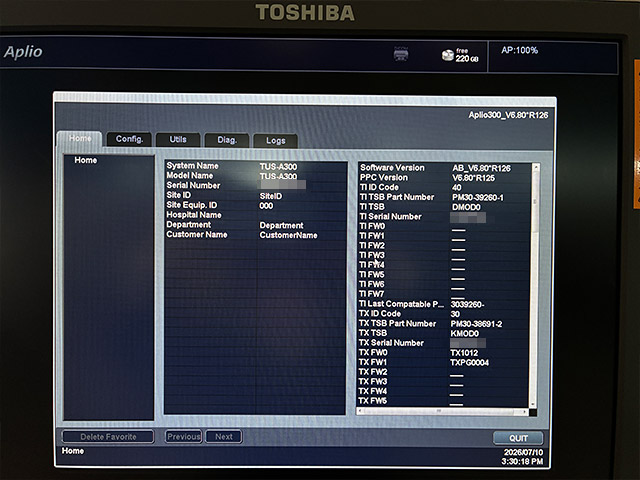
Task: Select Home in the left tree panel
Action: coord(86,160)
